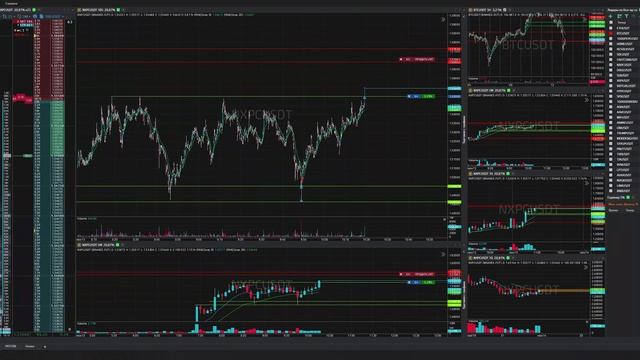Click green status icon on second right-side NXPCUSDT chart
Image resolution: width=640 pixels, height=360 pixels.
[509, 90]
